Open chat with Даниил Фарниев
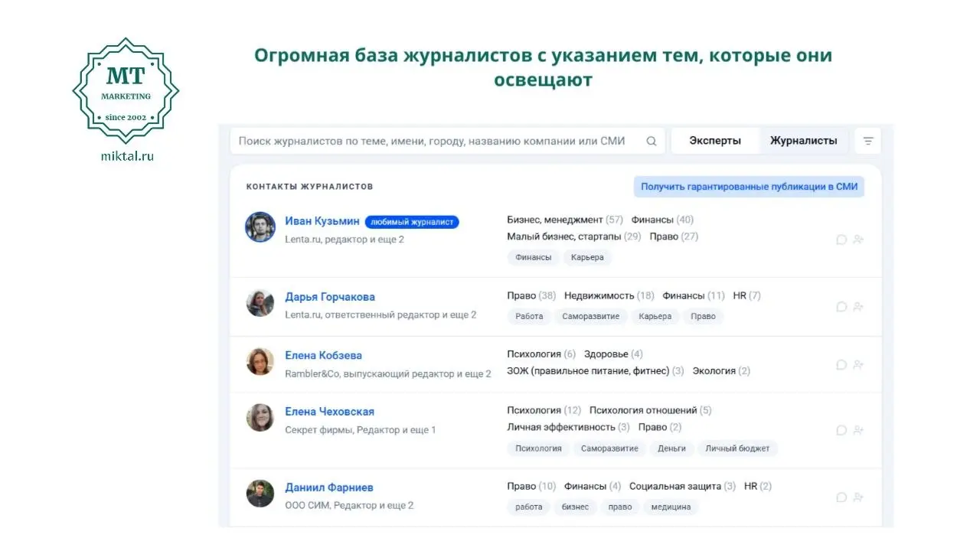 tap(841, 497)
